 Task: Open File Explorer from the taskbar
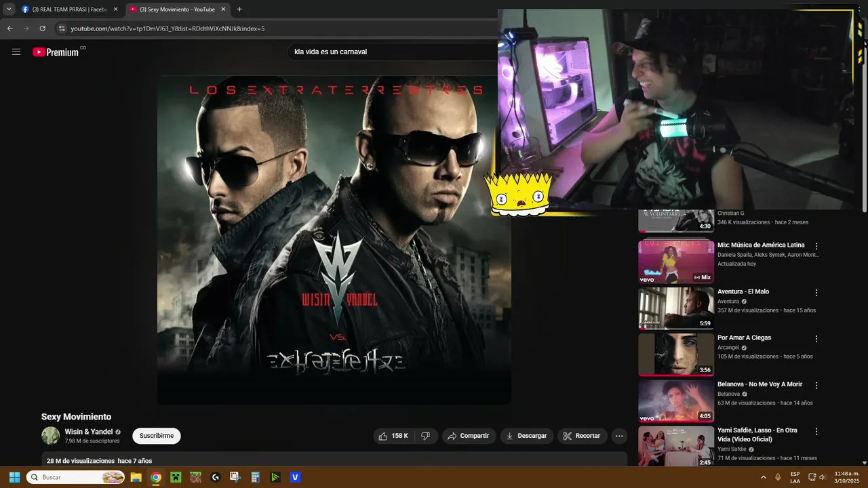coord(136,477)
